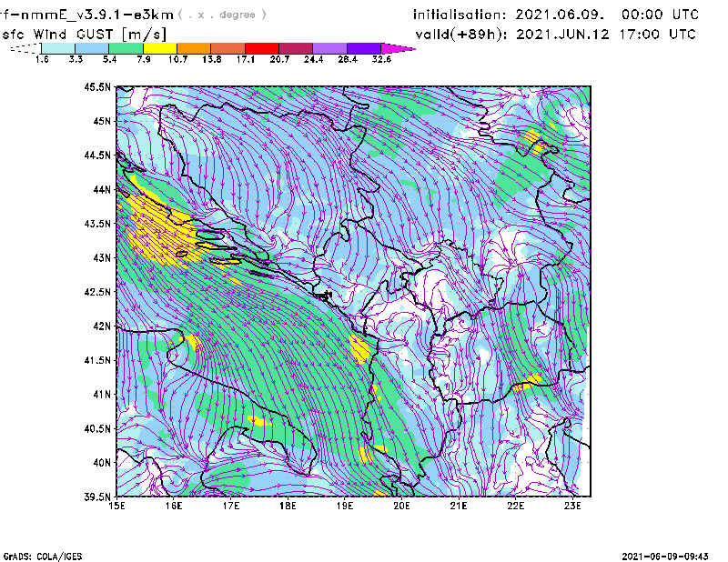
Task: Click the 41N latitude label
Action: 102,395
